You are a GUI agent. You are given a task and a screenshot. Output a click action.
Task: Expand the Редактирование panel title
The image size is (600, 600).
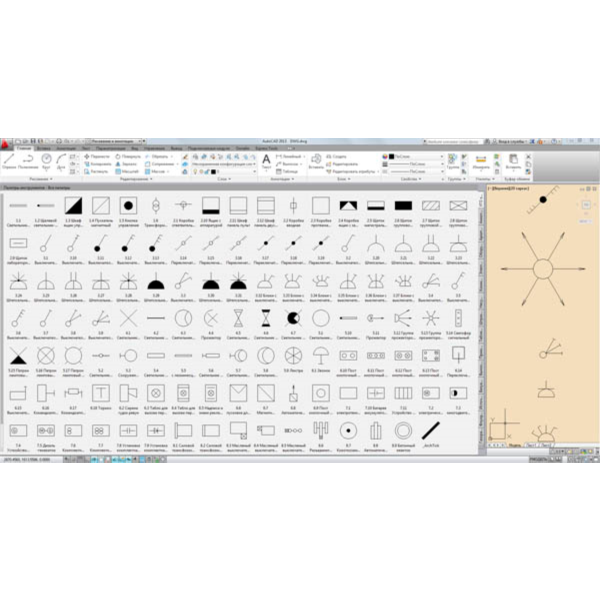pyautogui.click(x=136, y=179)
